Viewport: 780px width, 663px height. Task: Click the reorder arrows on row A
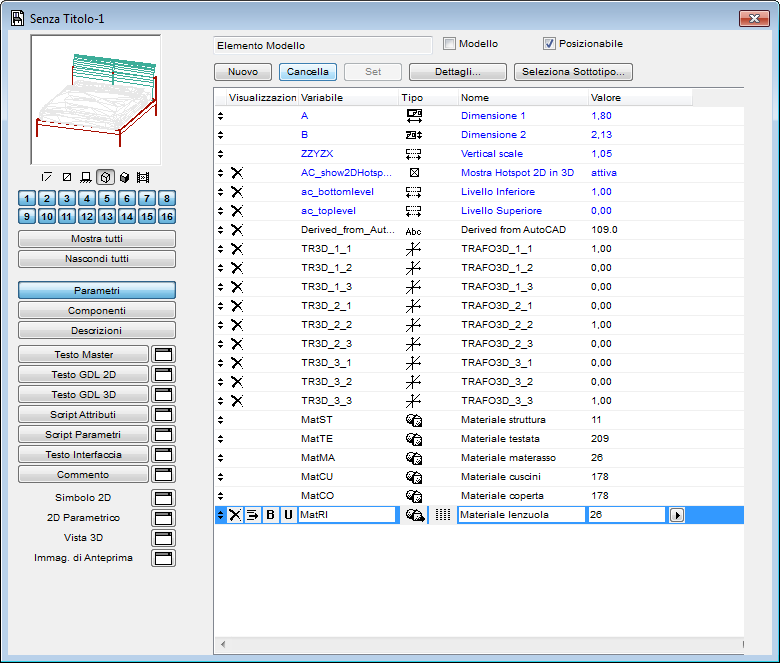point(221,116)
